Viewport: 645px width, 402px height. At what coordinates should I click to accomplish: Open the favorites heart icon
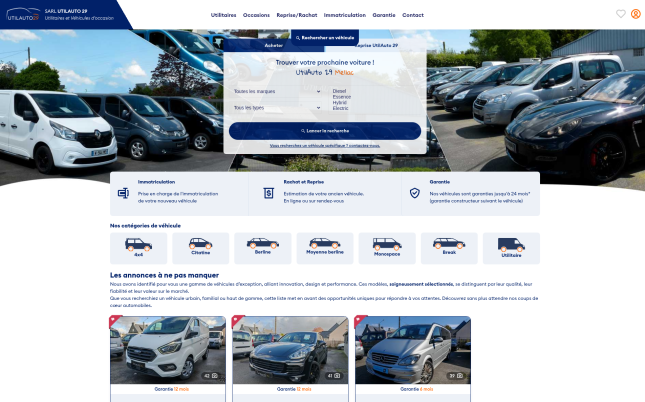[x=620, y=14]
